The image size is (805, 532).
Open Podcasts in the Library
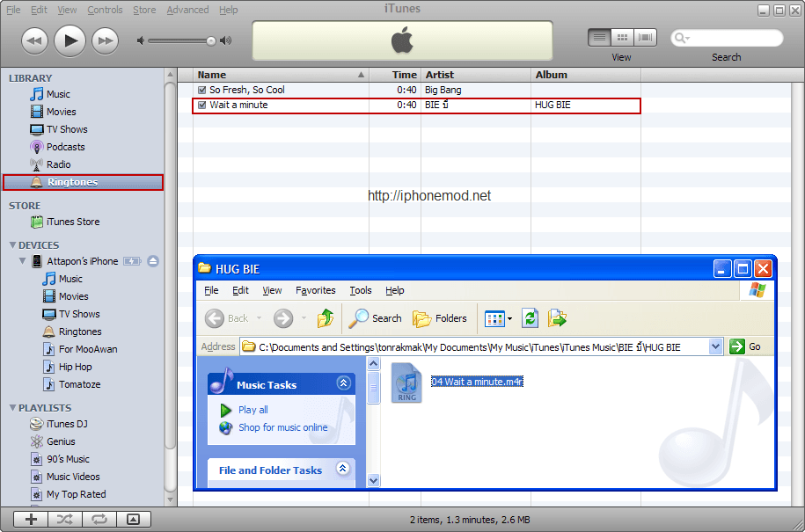(x=57, y=147)
